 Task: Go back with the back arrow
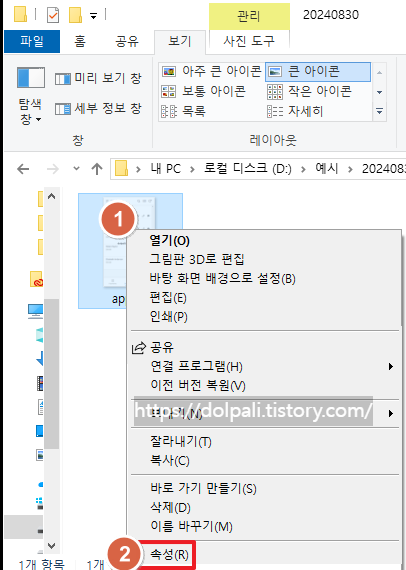pos(23,169)
